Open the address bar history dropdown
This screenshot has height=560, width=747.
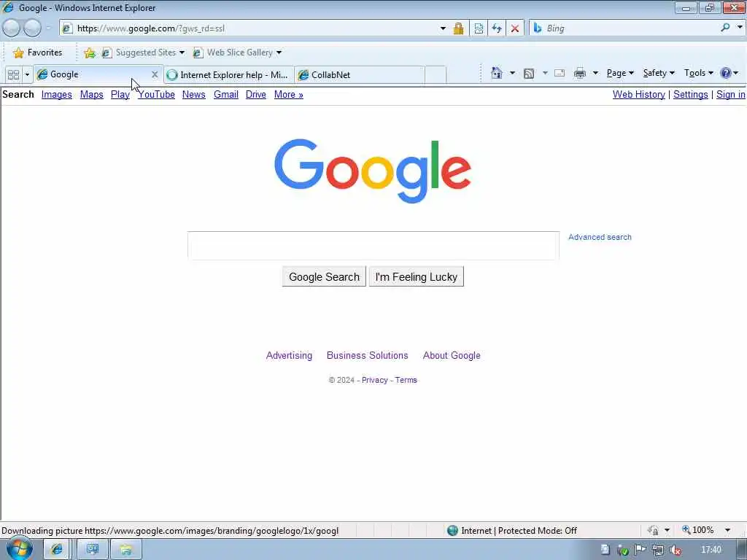pos(443,28)
